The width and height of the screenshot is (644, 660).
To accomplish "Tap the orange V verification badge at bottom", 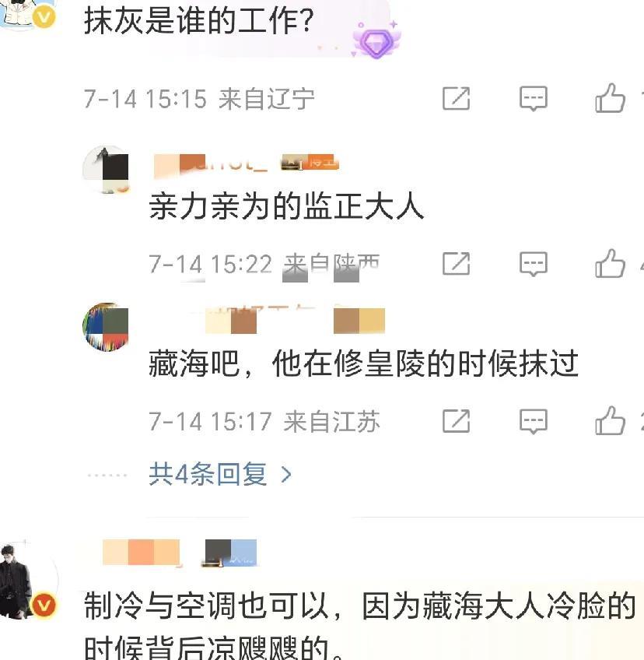I will click(x=44, y=605).
